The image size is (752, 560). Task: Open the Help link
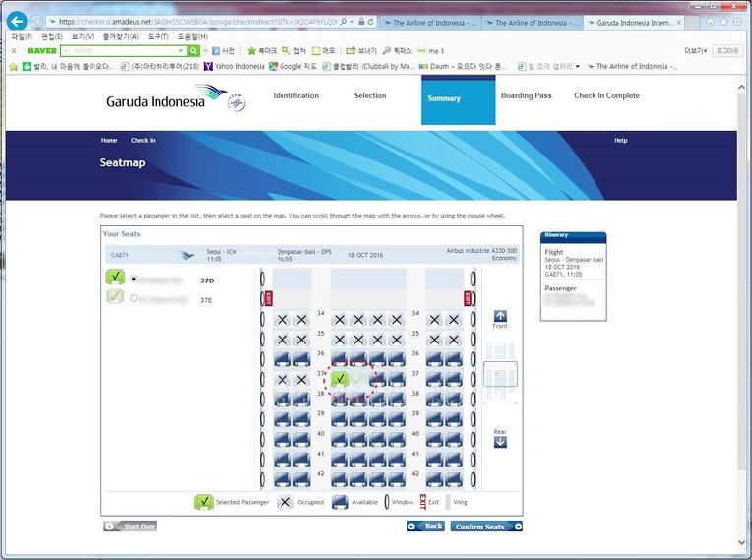[620, 141]
